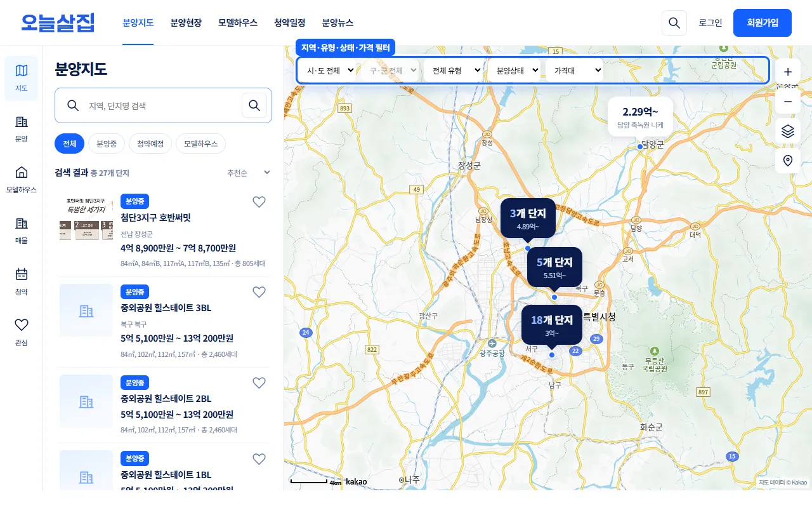
Task: Click the 첨단3지구 호반써밋 thumbnail image
Action: [x=86, y=218]
